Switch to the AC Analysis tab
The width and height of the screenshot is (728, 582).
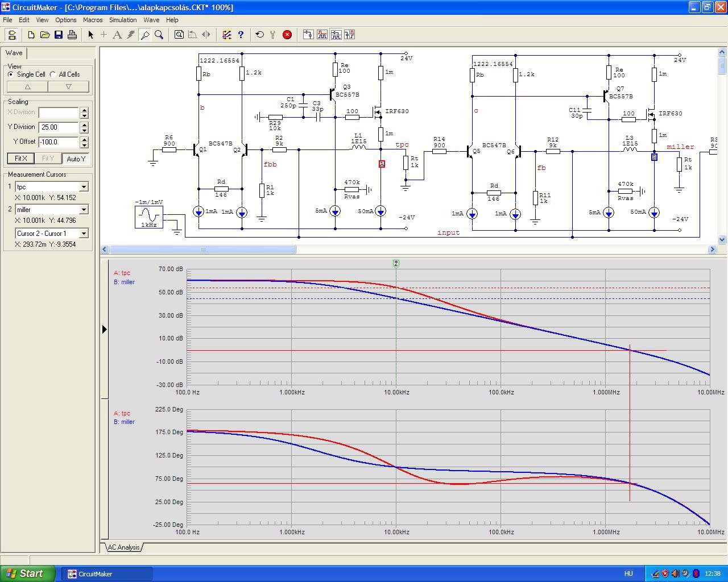tap(123, 547)
